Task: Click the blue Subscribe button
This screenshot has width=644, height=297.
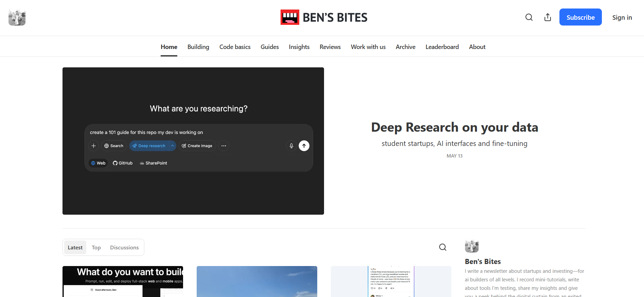Action: coord(580,17)
